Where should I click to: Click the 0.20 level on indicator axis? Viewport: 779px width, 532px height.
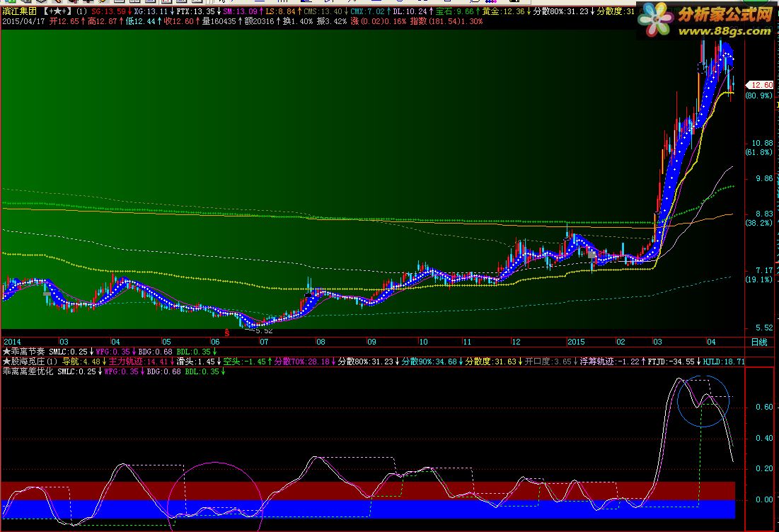(764, 468)
